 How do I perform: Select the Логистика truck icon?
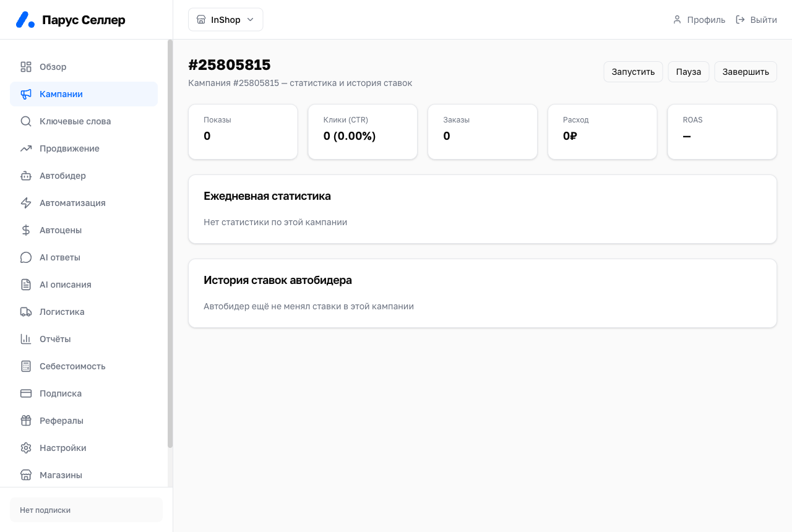pyautogui.click(x=26, y=312)
